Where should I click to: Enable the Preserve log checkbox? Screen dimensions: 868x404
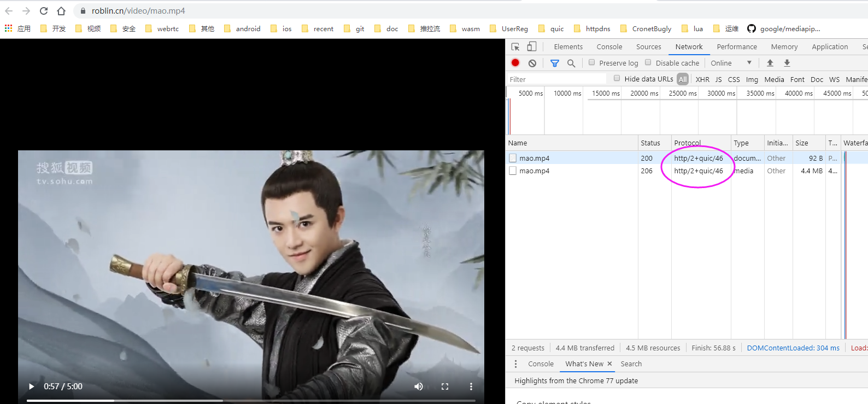(x=591, y=62)
